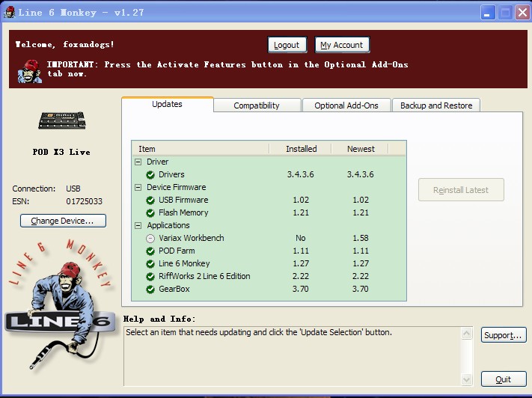532x398 pixels.
Task: Click the green check icon beside GearBox
Action: pos(150,290)
